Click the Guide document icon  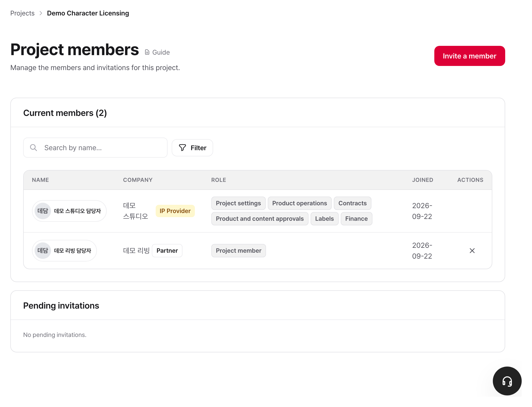(147, 52)
